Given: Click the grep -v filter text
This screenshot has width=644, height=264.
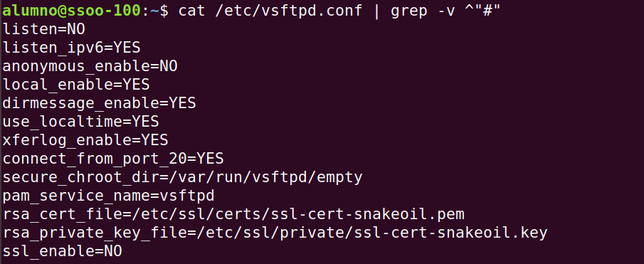Looking at the screenshot, I should pyautogui.click(x=423, y=11).
